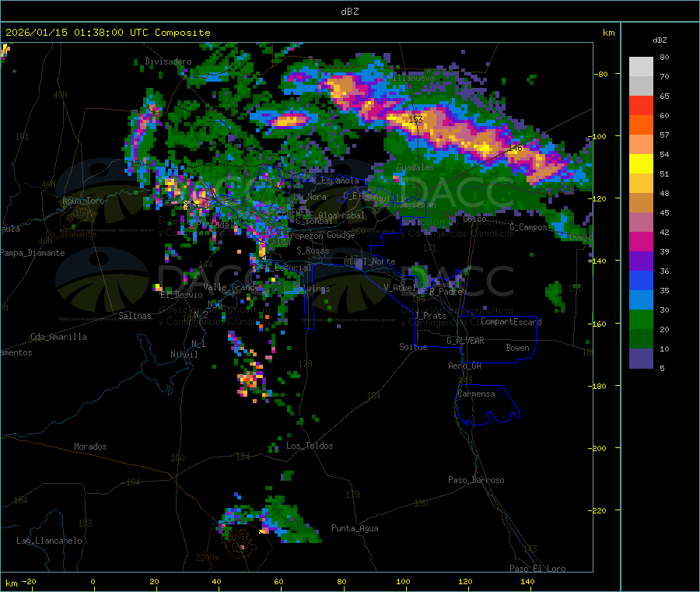Click the '100' tick on the bottom axis
This screenshot has height=592, width=700.
point(403,581)
